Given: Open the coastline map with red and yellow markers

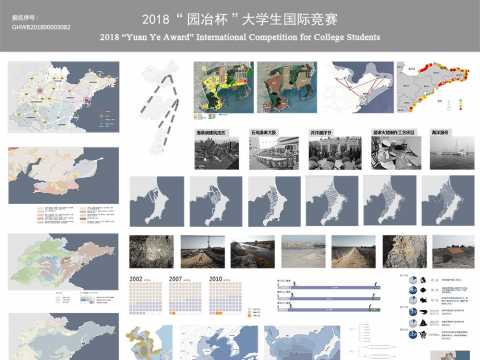Looking at the screenshot, I should pos(434,87).
